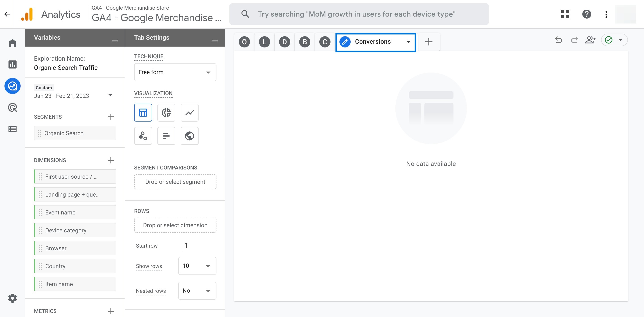Select the scatter plot visualization icon
This screenshot has height=317, width=644.
tap(143, 135)
